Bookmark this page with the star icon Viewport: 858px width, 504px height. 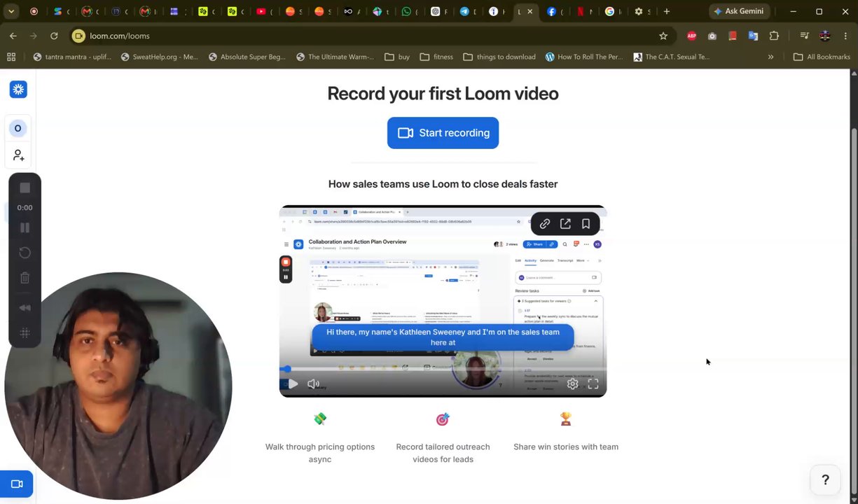663,36
